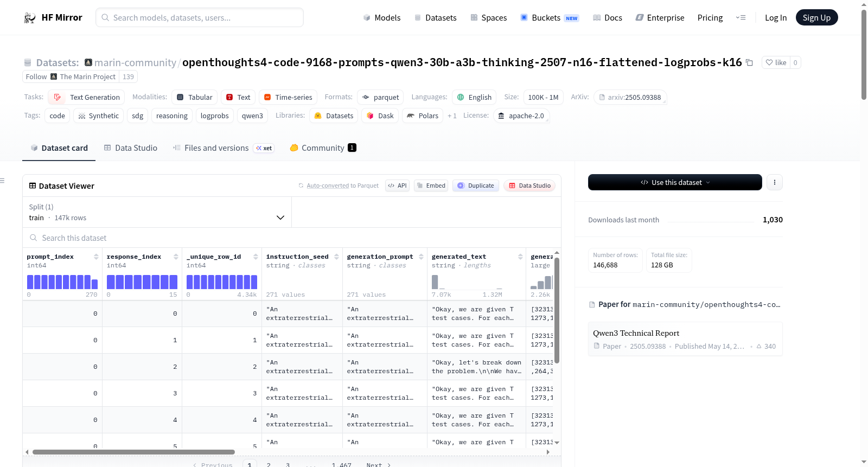Follow The Marin Project
Screen dimensions: 868x467
36,76
